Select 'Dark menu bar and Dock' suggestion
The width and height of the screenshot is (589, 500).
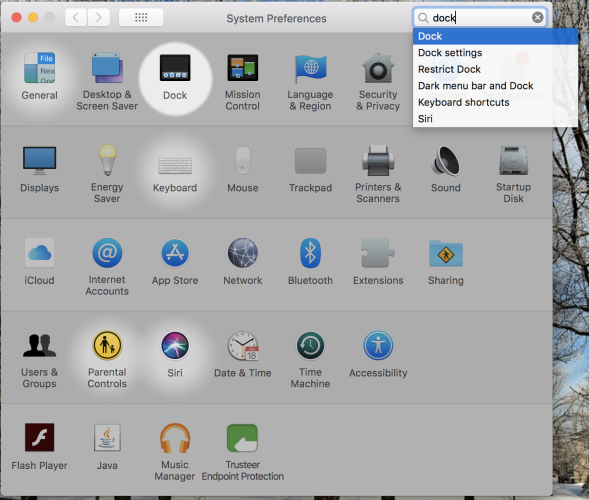click(495, 86)
